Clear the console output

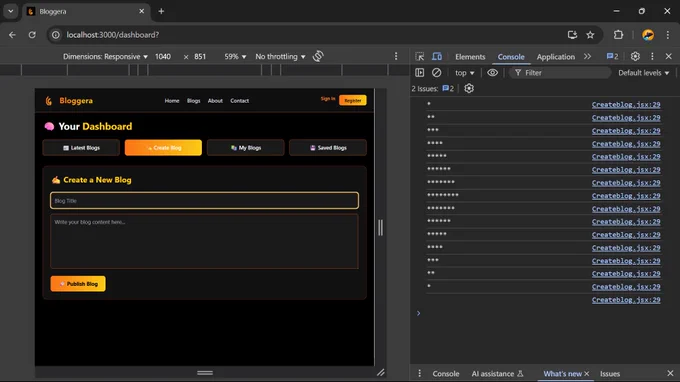[436, 73]
